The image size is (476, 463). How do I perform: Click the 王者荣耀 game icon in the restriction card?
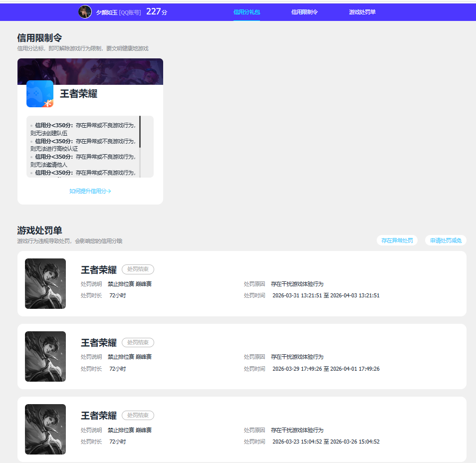pyautogui.click(x=40, y=94)
